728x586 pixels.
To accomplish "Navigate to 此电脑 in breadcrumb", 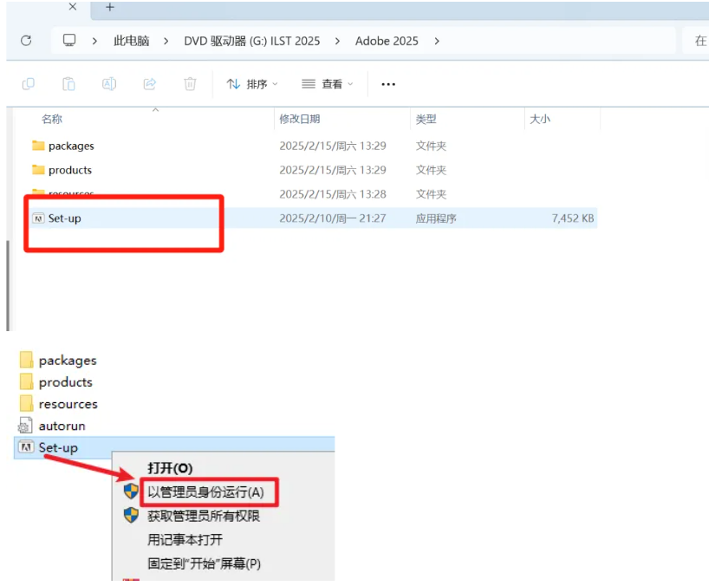I will [132, 41].
